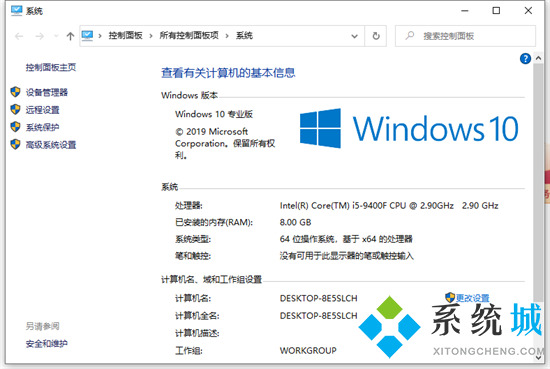Close the 系统 window
Viewport: 550px width, 369px height.
[528, 11]
